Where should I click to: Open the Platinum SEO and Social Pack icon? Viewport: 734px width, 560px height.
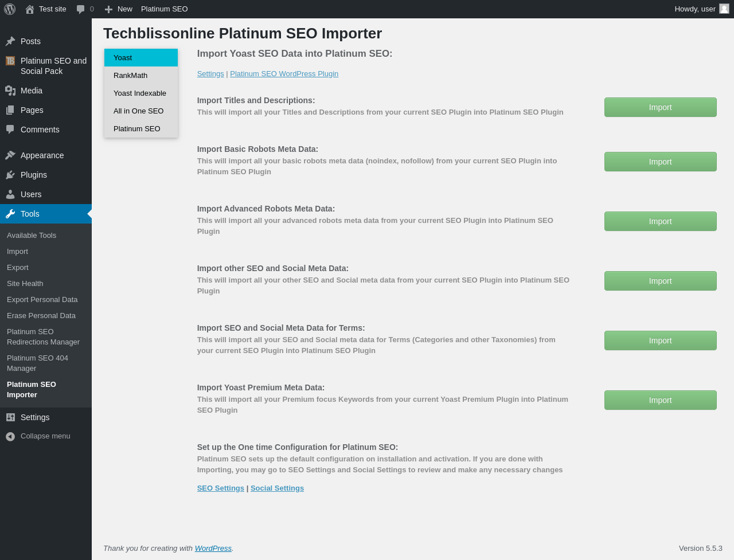[x=10, y=61]
